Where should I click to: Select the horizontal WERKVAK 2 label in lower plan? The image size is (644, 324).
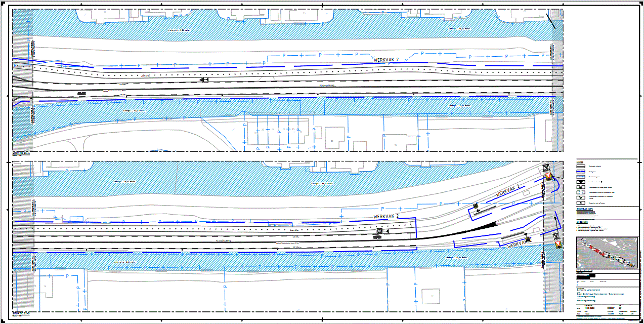(x=387, y=217)
